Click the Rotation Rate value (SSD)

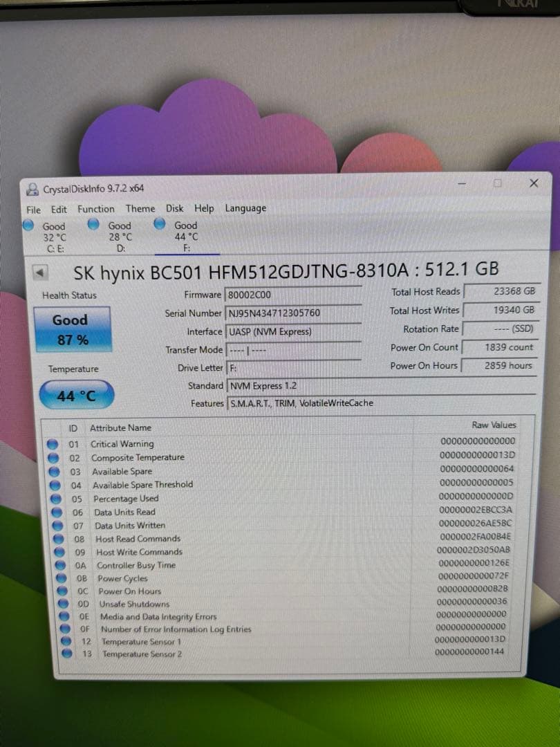[501, 329]
